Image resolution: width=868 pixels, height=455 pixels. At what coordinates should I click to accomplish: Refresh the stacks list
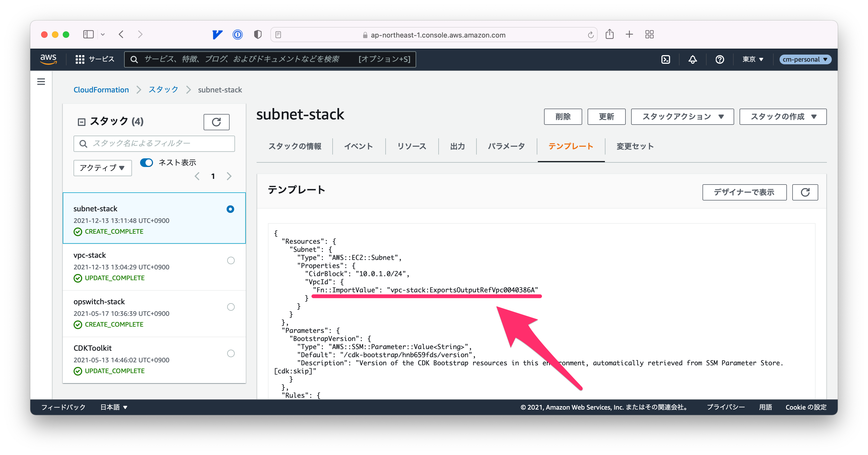[x=216, y=122]
